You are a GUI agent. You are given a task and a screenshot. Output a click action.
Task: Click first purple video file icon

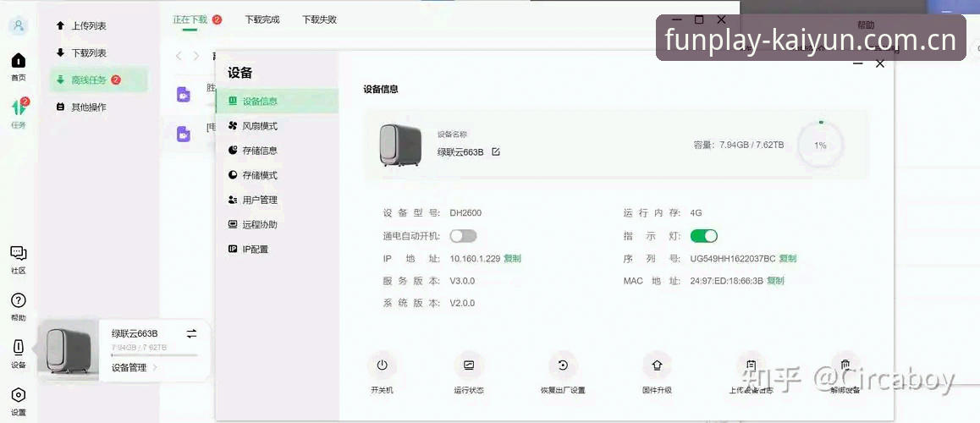click(x=183, y=95)
